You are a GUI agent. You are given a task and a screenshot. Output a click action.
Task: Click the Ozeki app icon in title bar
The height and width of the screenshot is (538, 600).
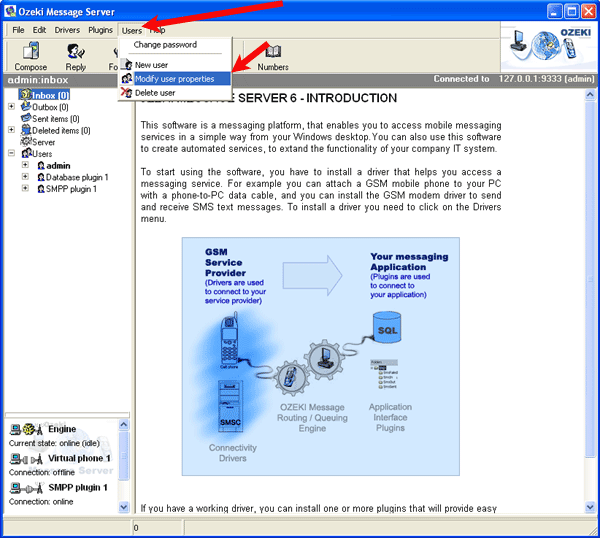coord(10,11)
